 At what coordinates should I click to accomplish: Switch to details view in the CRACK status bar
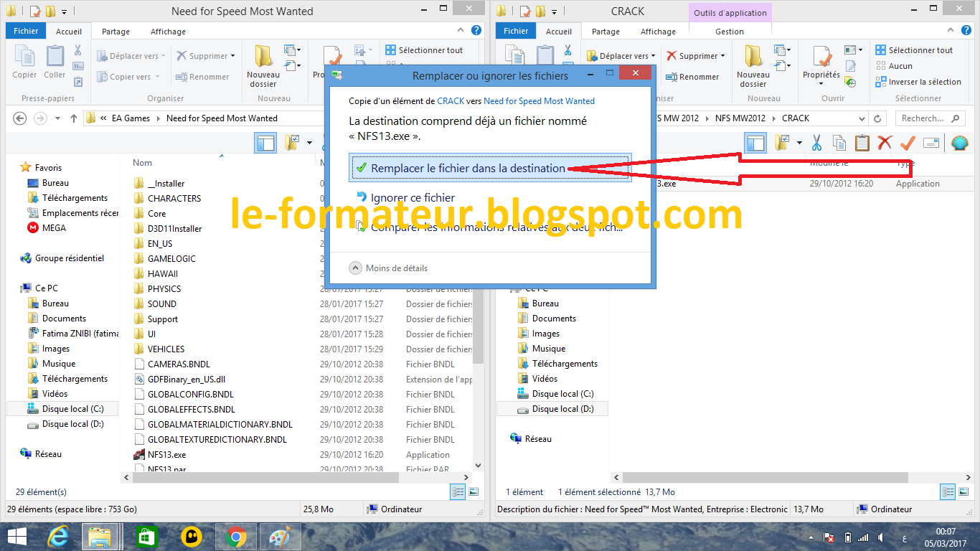[x=948, y=491]
